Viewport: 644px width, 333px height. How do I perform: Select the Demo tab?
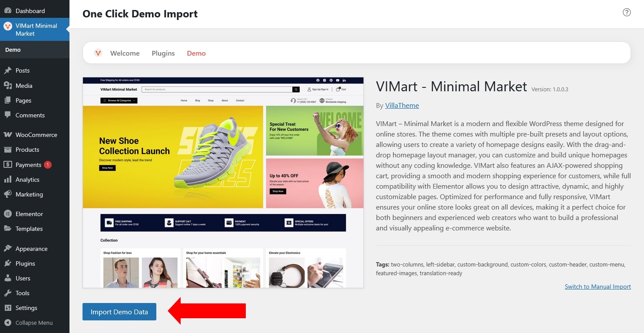pos(196,53)
